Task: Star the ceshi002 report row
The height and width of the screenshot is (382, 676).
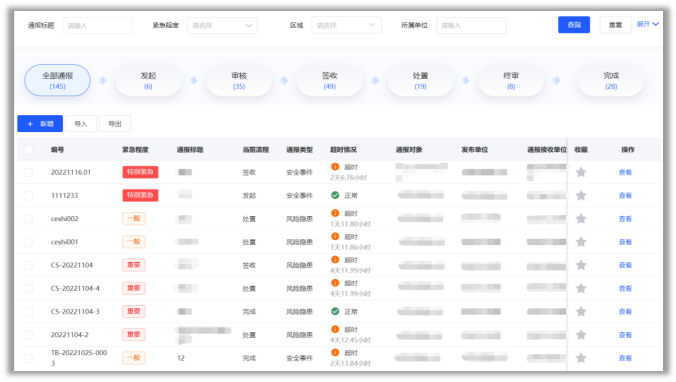Action: (x=581, y=219)
